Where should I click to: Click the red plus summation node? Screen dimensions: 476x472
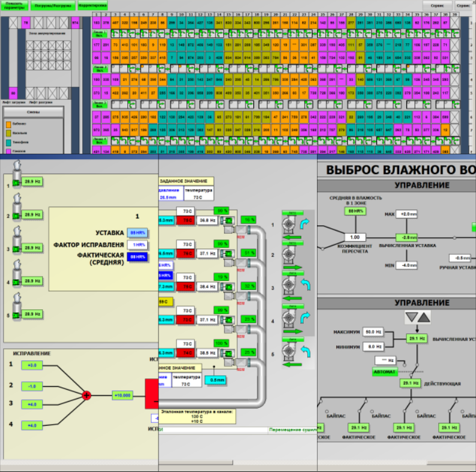[86, 396]
